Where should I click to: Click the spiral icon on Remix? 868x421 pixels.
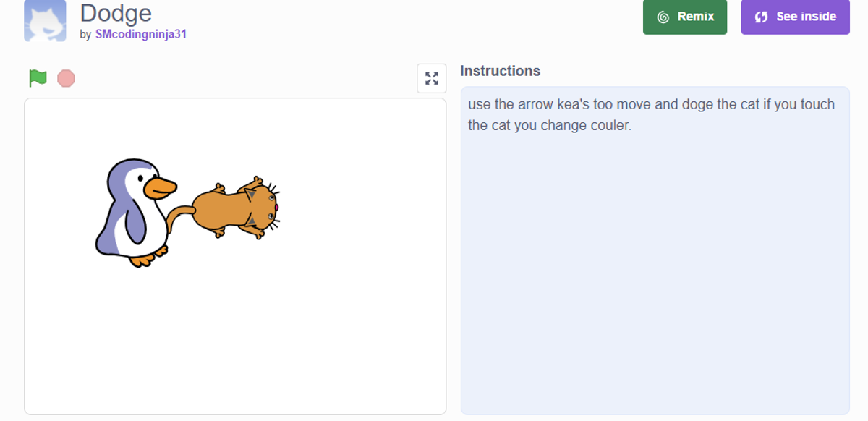[x=663, y=17]
